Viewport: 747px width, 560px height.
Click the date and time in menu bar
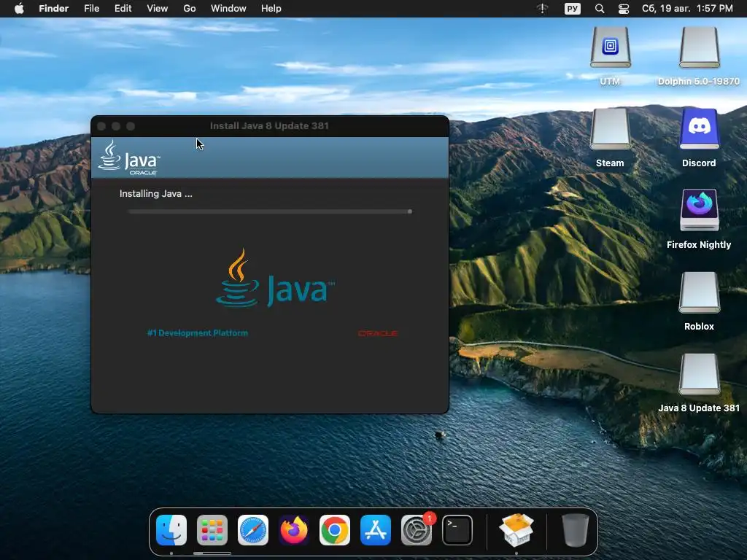[x=687, y=9]
